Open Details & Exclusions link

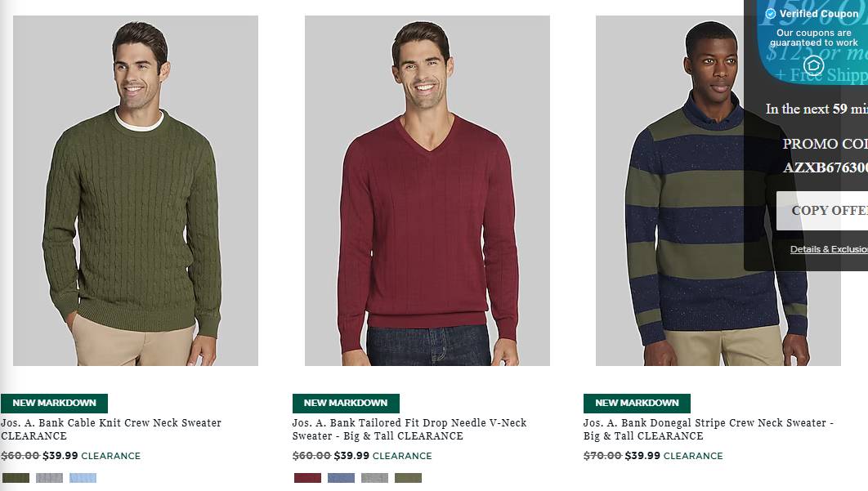pos(829,249)
